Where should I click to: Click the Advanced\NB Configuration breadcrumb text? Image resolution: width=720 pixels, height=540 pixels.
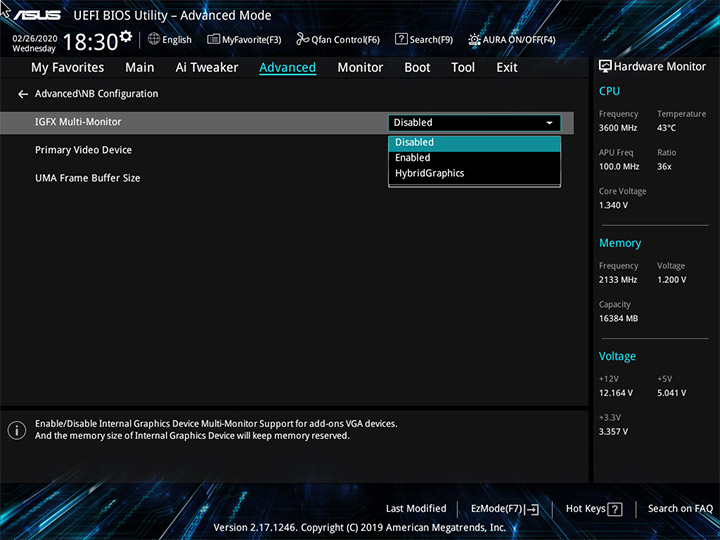(x=96, y=94)
